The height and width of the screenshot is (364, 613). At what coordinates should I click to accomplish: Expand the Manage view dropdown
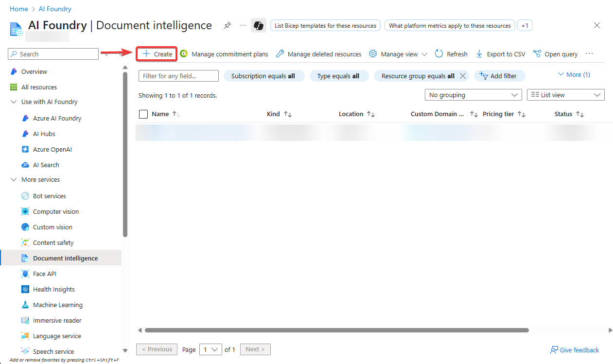398,54
